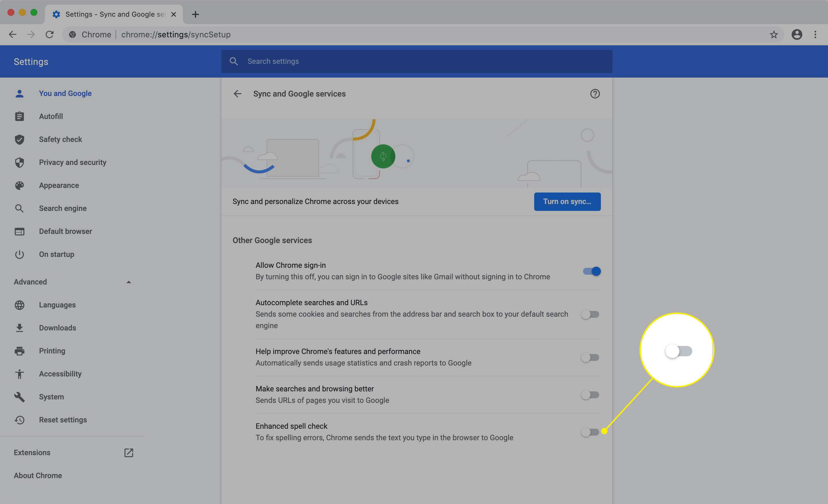Screen dimensions: 828x504
Task: Click the On startup power icon
Action: (20, 254)
